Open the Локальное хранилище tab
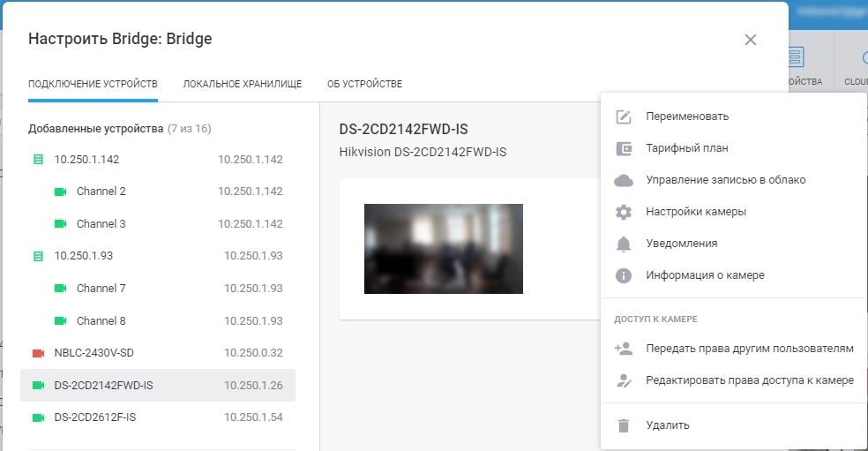The image size is (868, 451). point(243,84)
